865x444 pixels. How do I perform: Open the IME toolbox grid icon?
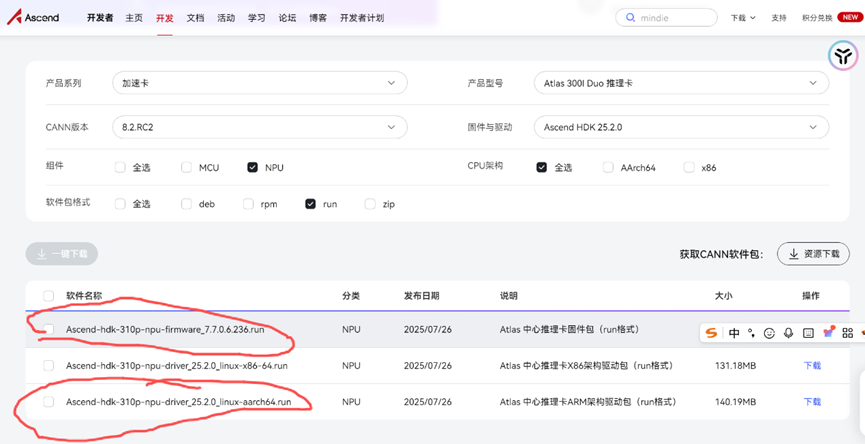(x=848, y=333)
